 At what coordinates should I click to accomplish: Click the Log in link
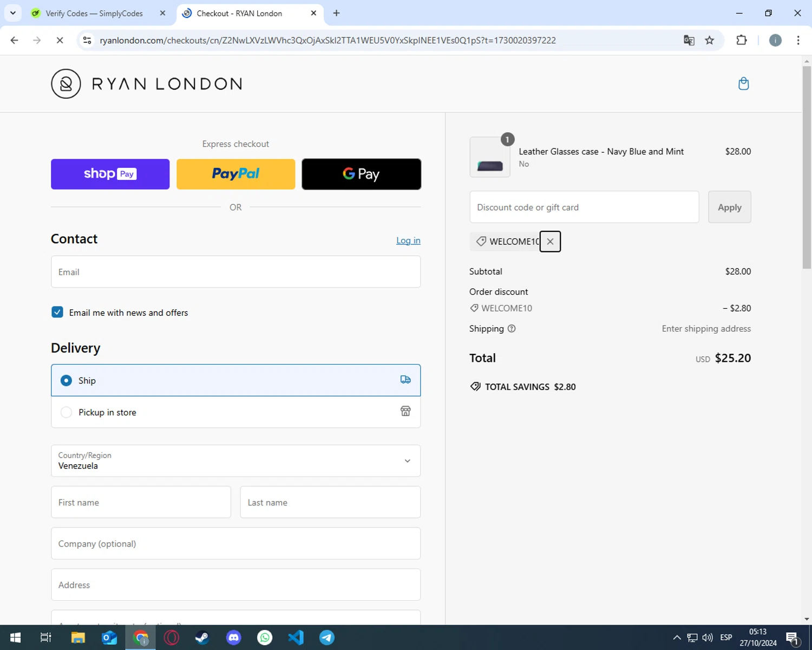pos(408,240)
